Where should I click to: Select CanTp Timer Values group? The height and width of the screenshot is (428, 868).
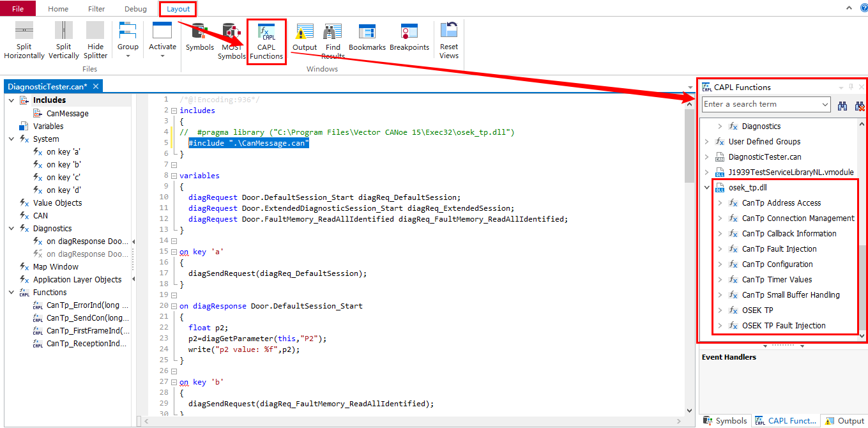point(777,280)
